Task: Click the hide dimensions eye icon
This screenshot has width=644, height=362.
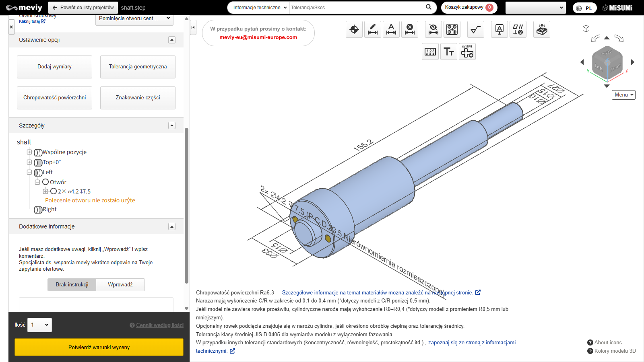Action: click(x=433, y=29)
